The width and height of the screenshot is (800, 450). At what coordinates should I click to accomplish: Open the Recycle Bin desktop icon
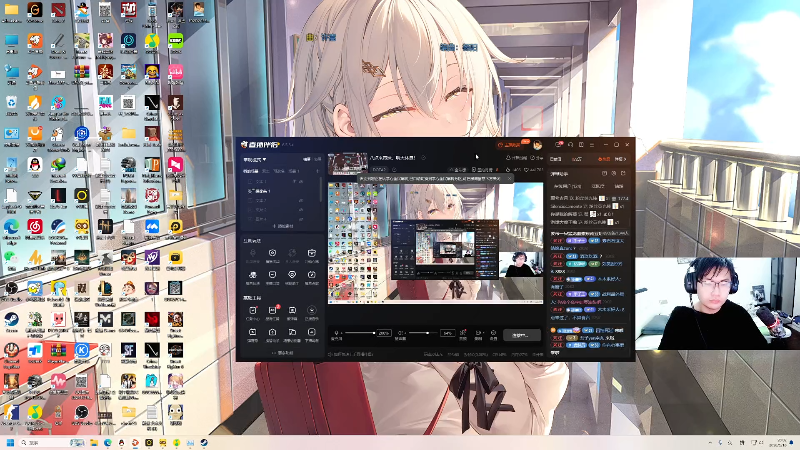[11, 104]
